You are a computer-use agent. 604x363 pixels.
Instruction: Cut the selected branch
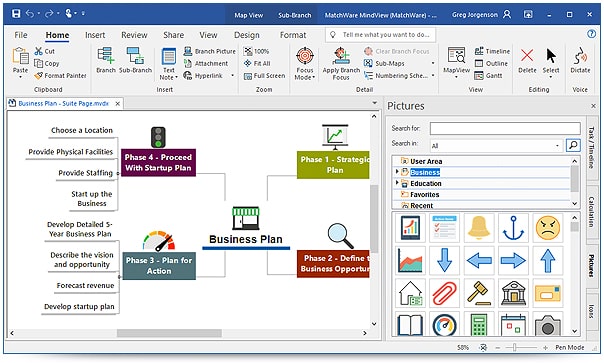pos(45,51)
